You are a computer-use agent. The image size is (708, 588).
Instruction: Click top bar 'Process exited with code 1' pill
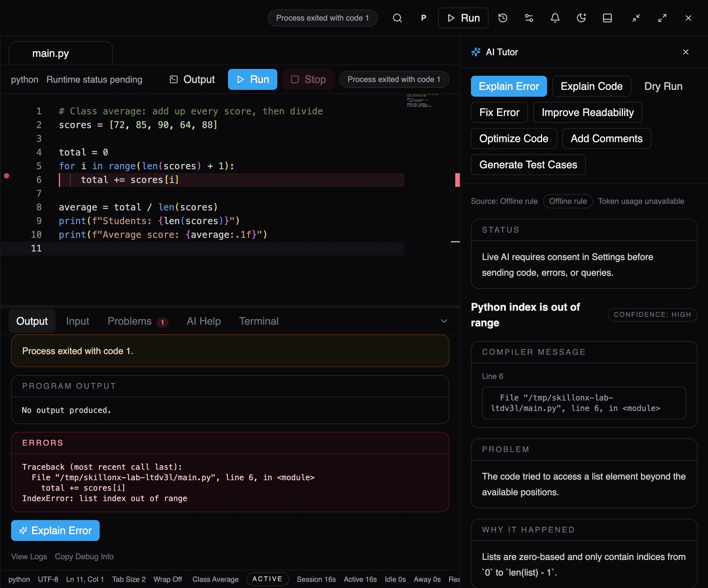(x=322, y=18)
